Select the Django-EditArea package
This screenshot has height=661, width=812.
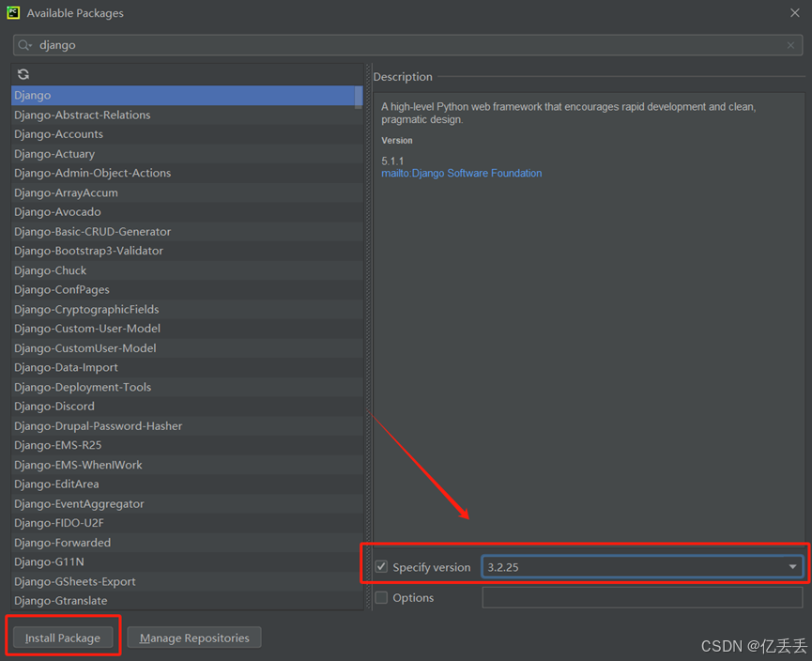(x=187, y=484)
